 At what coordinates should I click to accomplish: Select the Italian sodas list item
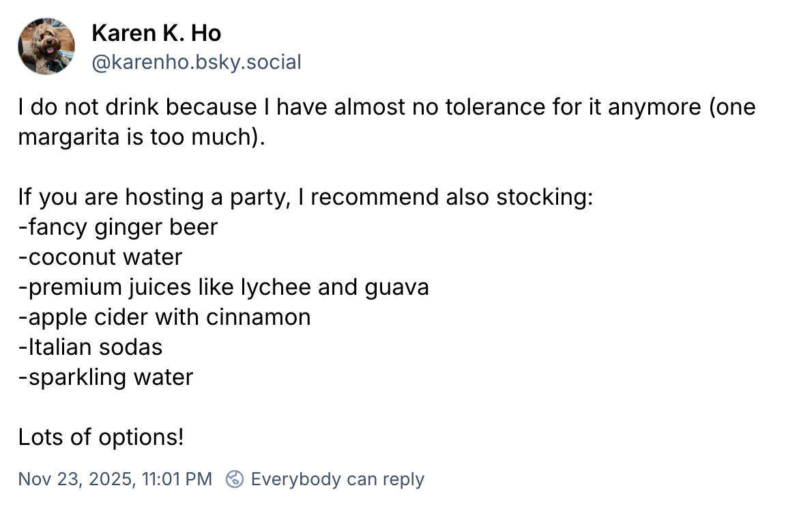point(90,347)
